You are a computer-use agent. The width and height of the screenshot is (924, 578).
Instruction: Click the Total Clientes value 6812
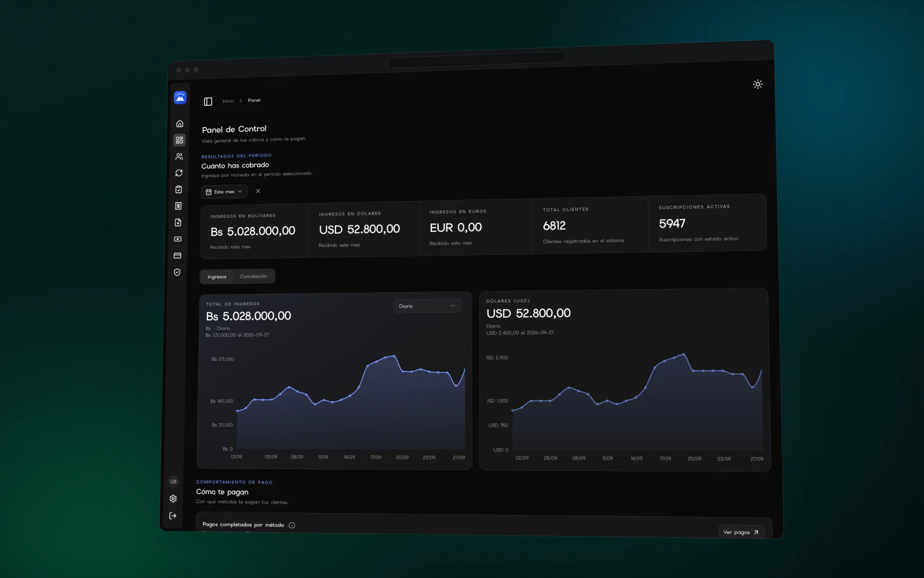[x=554, y=226]
